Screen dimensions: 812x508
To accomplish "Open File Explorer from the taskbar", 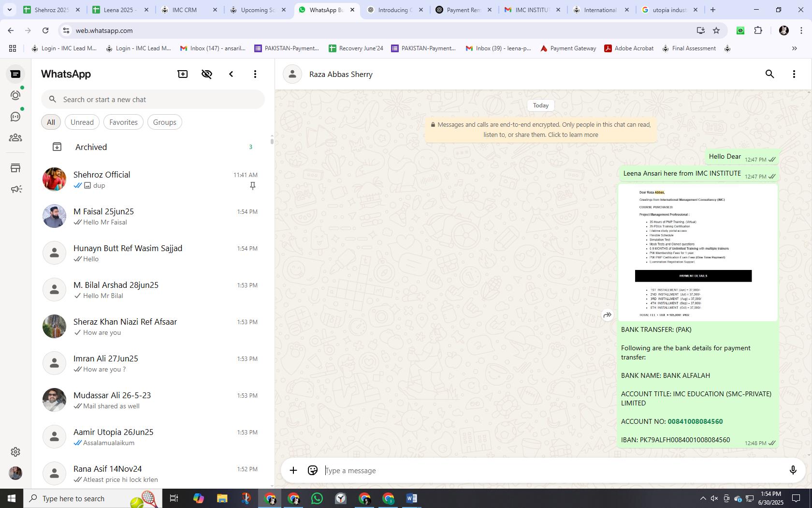I will click(222, 498).
